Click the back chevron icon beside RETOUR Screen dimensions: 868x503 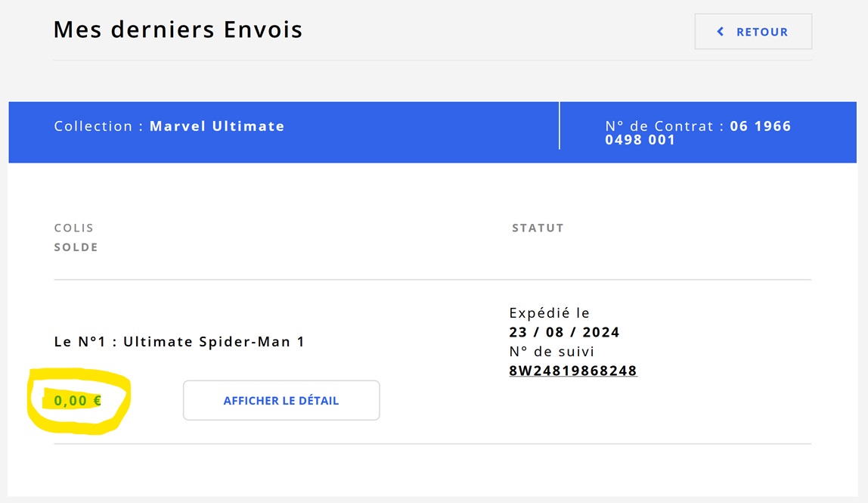tap(721, 32)
